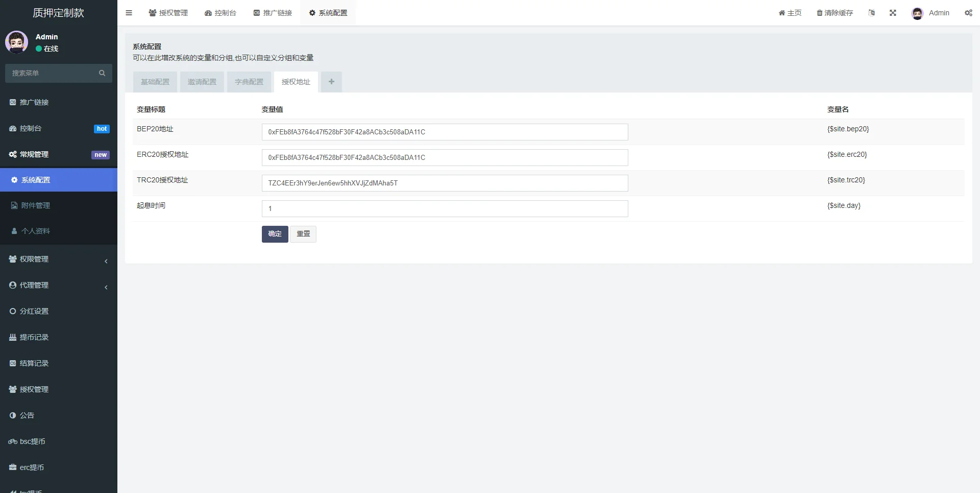
Task: Click the plus icon to add config group
Action: point(331,82)
